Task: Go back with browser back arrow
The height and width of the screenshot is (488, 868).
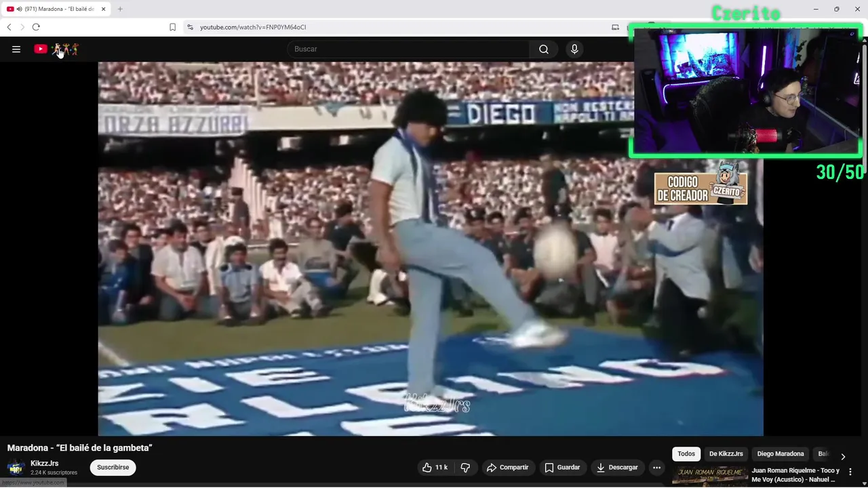Action: pyautogui.click(x=9, y=27)
